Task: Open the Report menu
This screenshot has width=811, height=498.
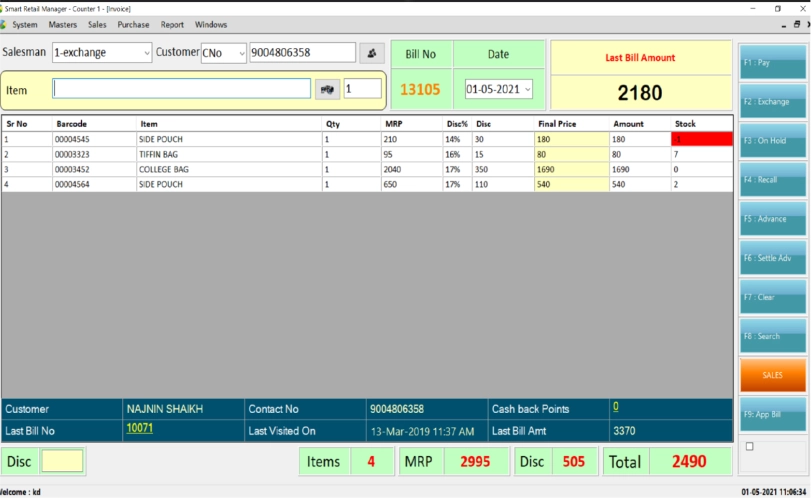Action: [x=172, y=24]
